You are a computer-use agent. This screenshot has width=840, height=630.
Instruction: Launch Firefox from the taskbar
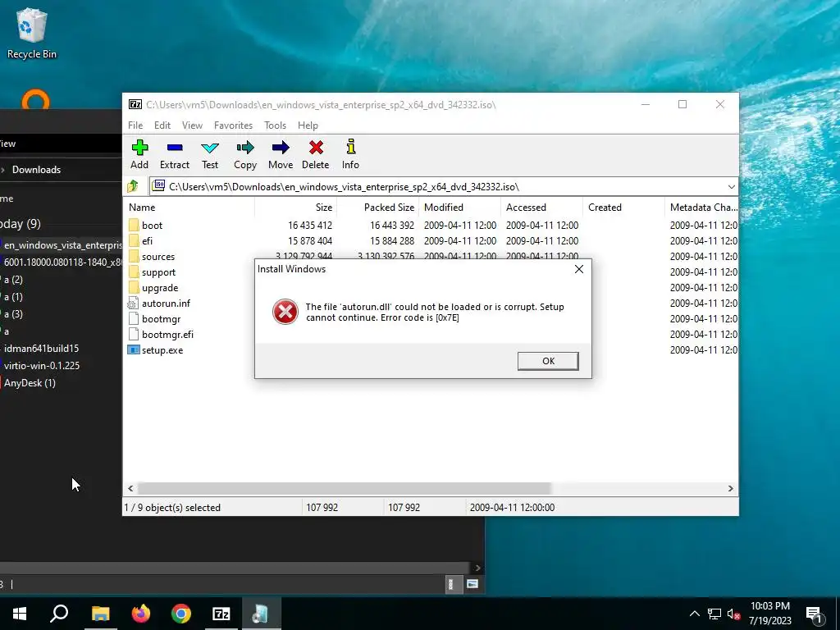click(x=141, y=614)
